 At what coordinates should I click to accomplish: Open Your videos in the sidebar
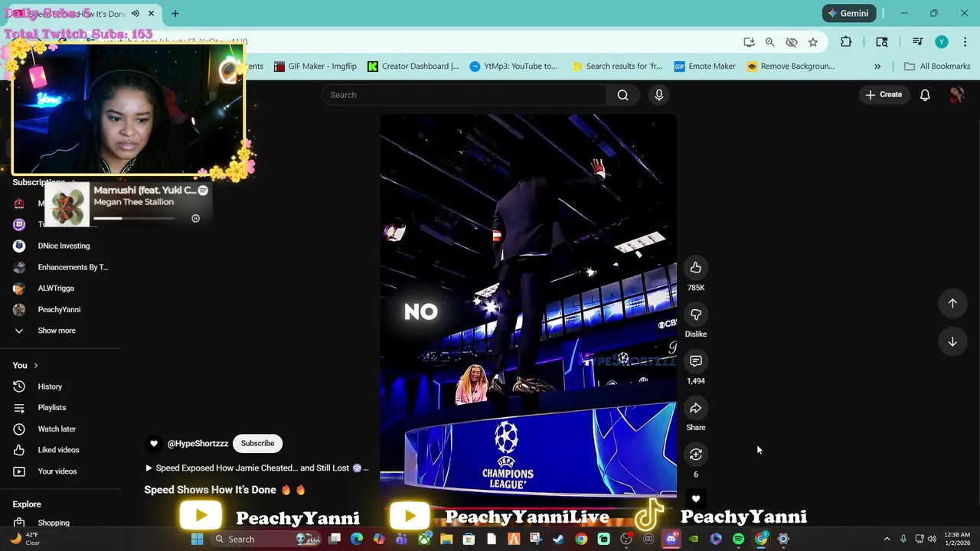57,471
